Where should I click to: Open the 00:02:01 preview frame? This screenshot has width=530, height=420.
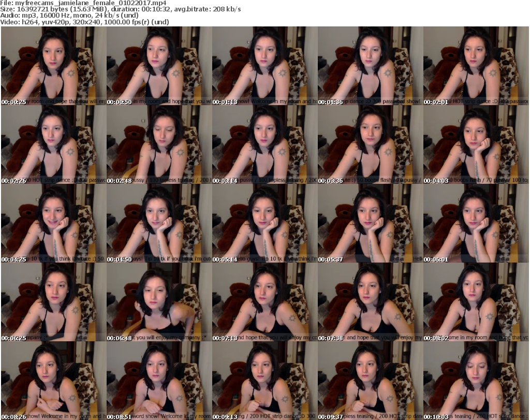point(476,66)
